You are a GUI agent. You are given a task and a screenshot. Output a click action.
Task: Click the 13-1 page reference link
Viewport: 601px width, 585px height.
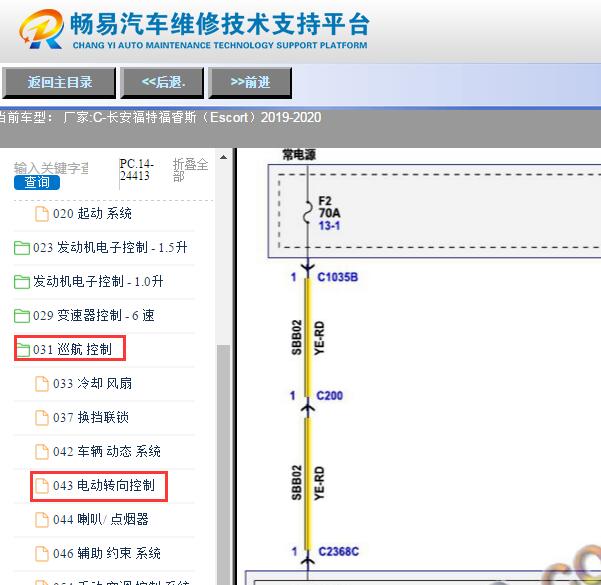(329, 226)
